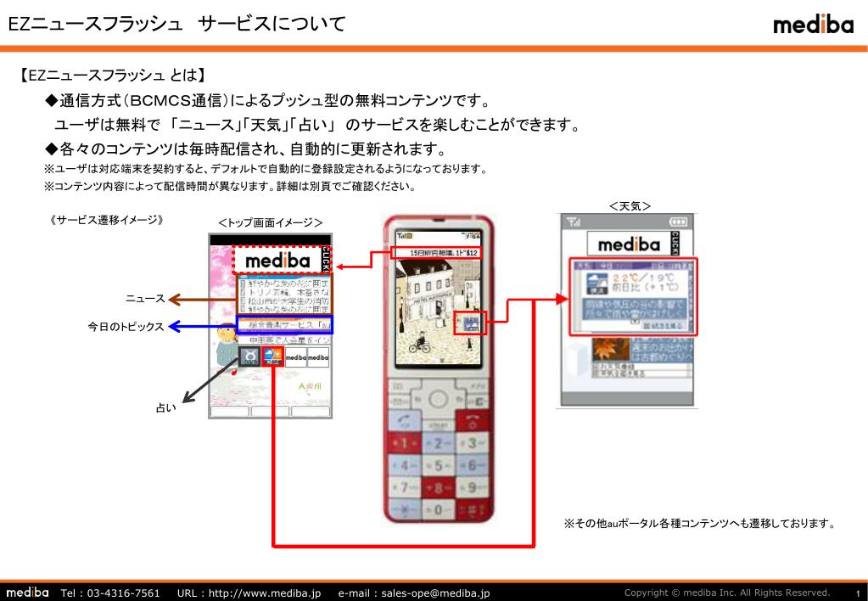The image size is (868, 601).
Task: Click the note ※その他auポータル各種コンテンツへも遷移しております。
Action: [x=700, y=523]
